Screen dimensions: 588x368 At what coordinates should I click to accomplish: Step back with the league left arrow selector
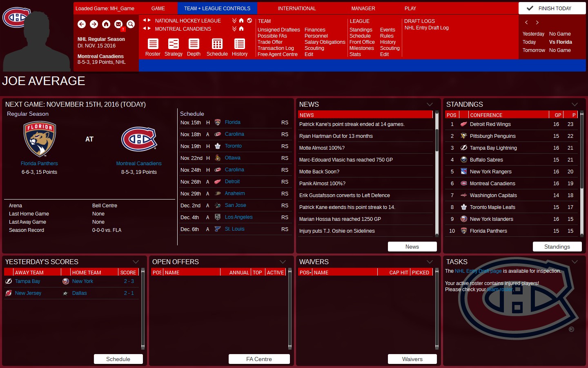pos(144,20)
